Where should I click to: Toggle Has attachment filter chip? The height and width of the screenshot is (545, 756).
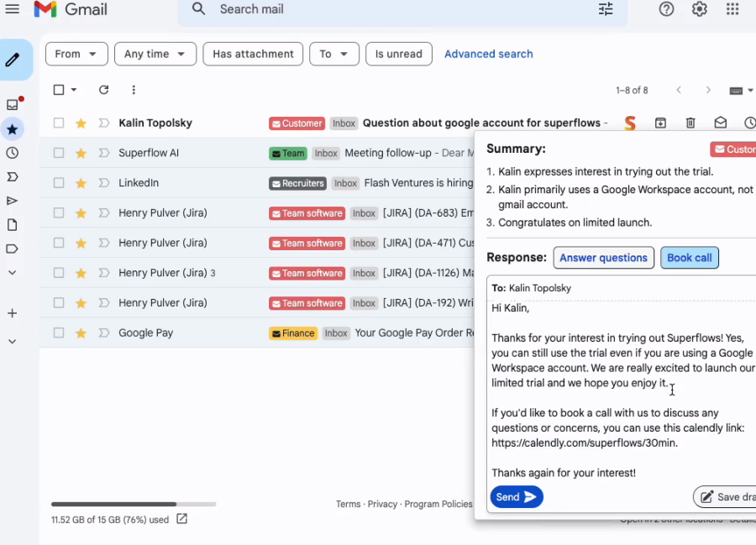pos(253,54)
